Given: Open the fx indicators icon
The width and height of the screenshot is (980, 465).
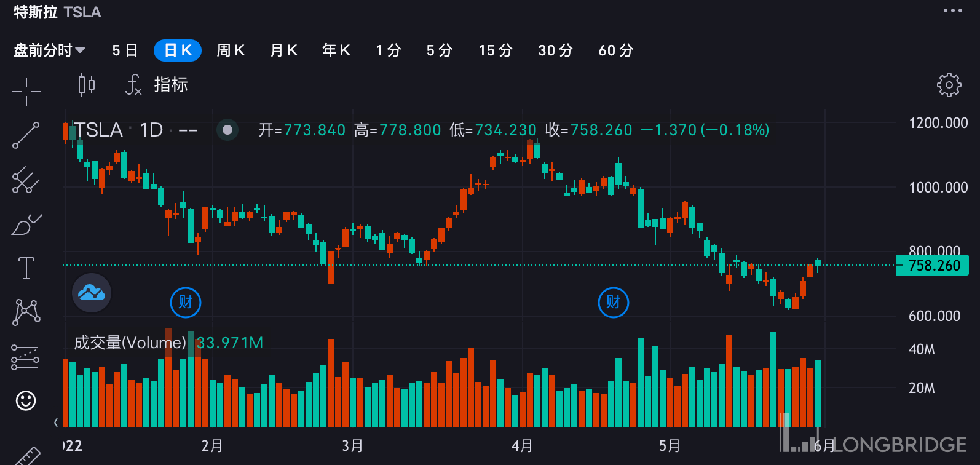Looking at the screenshot, I should pyautogui.click(x=133, y=85).
